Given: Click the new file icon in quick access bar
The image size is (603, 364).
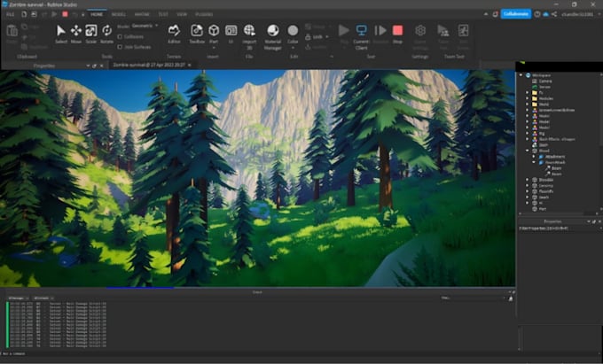Looking at the screenshot, I should 24,14.
